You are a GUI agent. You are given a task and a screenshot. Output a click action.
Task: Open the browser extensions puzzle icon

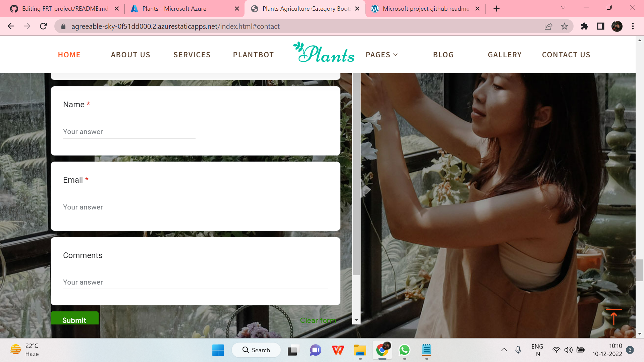click(585, 26)
